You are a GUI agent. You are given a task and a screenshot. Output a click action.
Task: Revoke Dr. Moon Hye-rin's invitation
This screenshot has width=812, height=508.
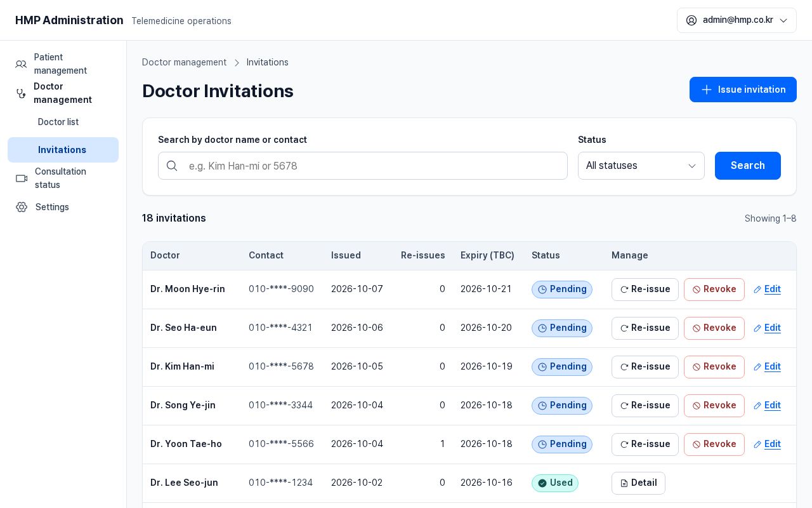tap(714, 290)
